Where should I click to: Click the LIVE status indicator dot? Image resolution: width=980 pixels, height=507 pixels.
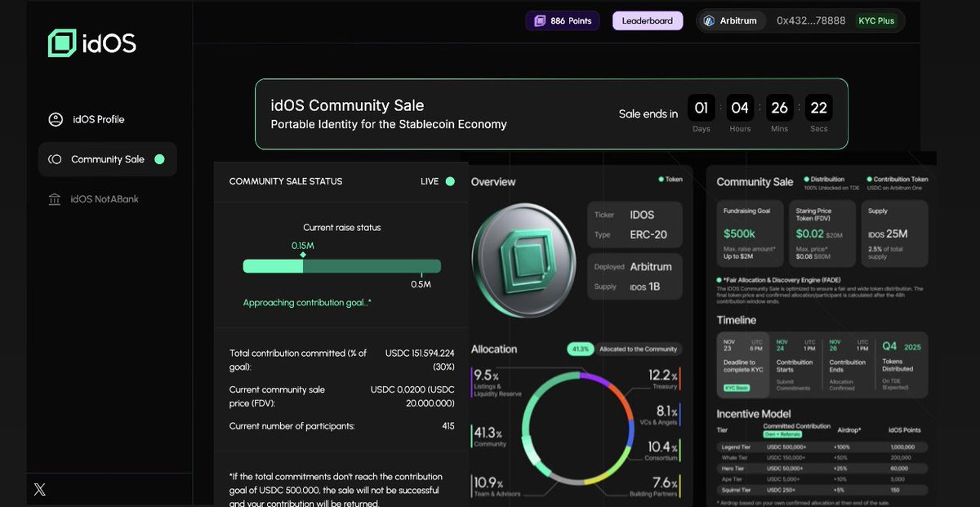450,181
